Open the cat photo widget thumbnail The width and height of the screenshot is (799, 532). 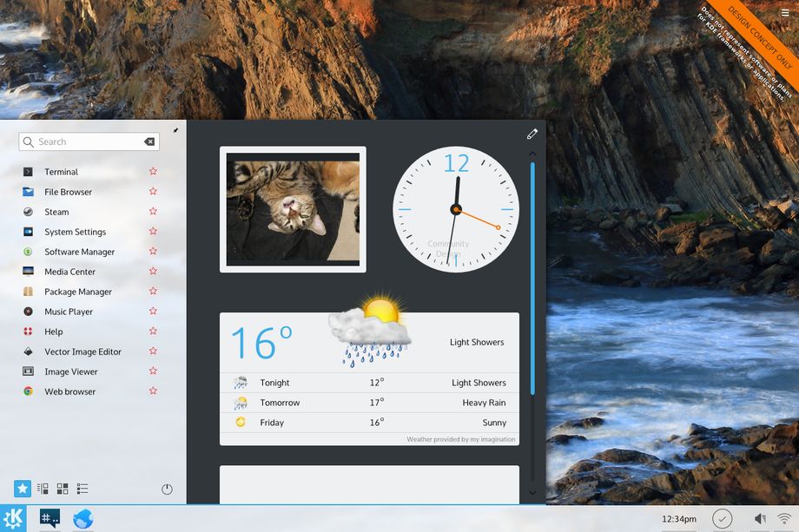click(x=293, y=209)
